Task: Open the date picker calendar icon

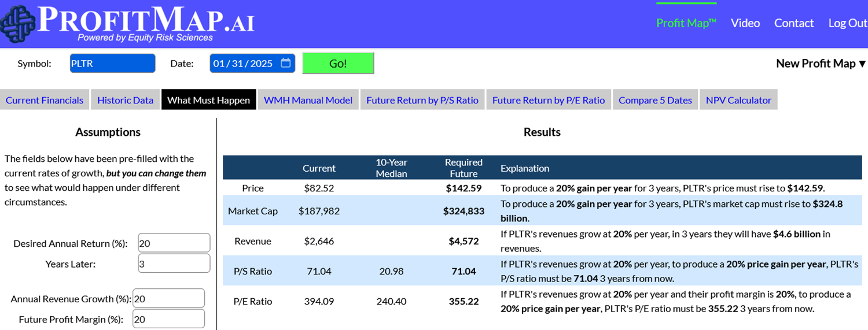Action: coord(285,63)
